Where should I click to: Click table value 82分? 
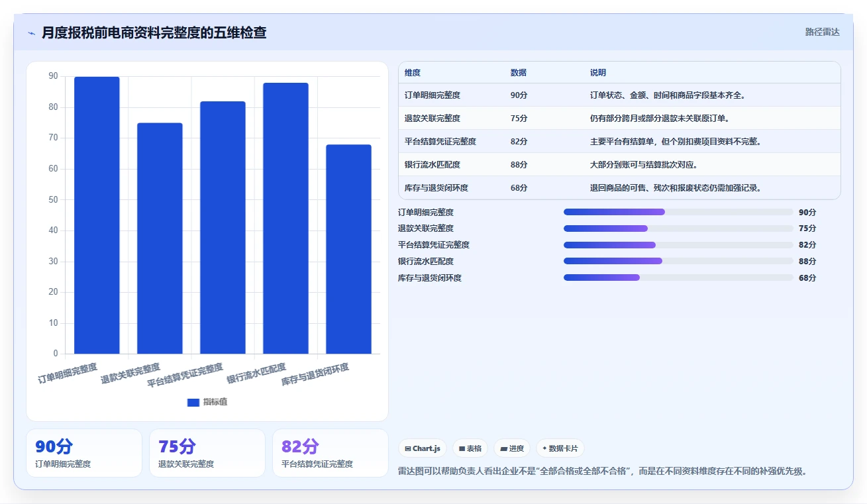tap(519, 142)
